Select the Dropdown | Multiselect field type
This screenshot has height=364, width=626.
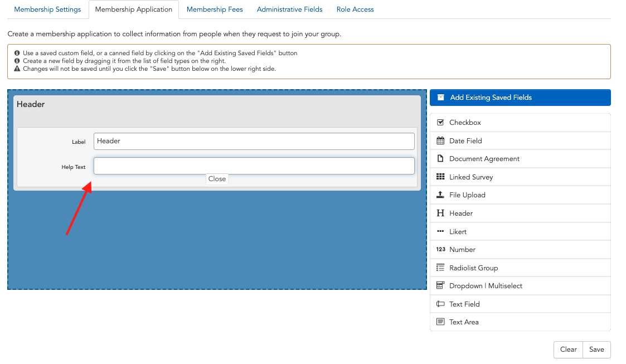[x=486, y=286]
